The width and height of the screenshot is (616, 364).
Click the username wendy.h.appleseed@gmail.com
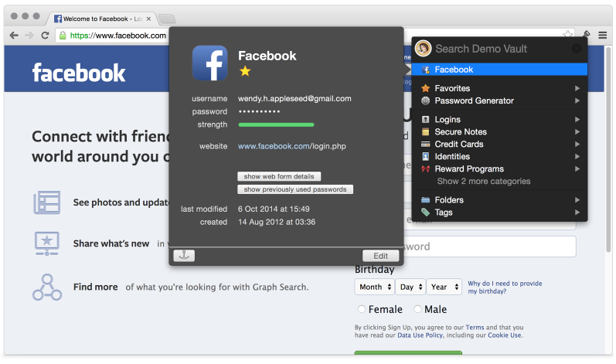pyautogui.click(x=294, y=99)
